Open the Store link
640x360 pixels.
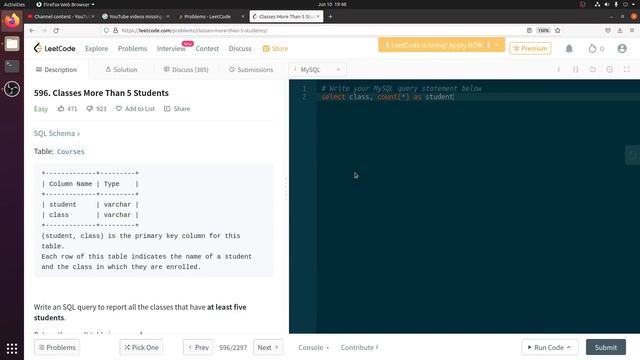pos(276,49)
